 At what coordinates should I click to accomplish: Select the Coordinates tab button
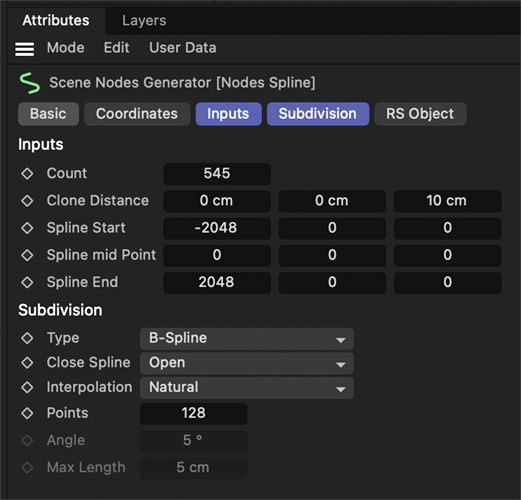click(x=137, y=114)
